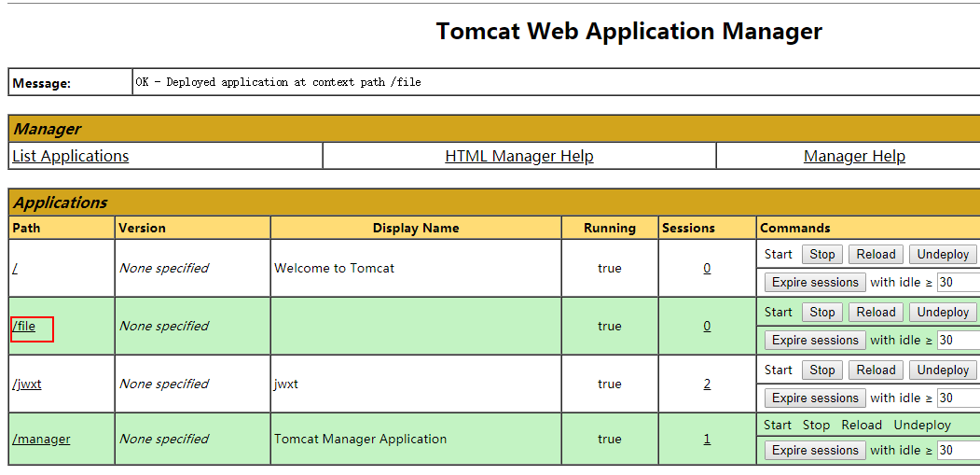Undeploy the /jwxt application
The image size is (980, 475).
pyautogui.click(x=943, y=370)
